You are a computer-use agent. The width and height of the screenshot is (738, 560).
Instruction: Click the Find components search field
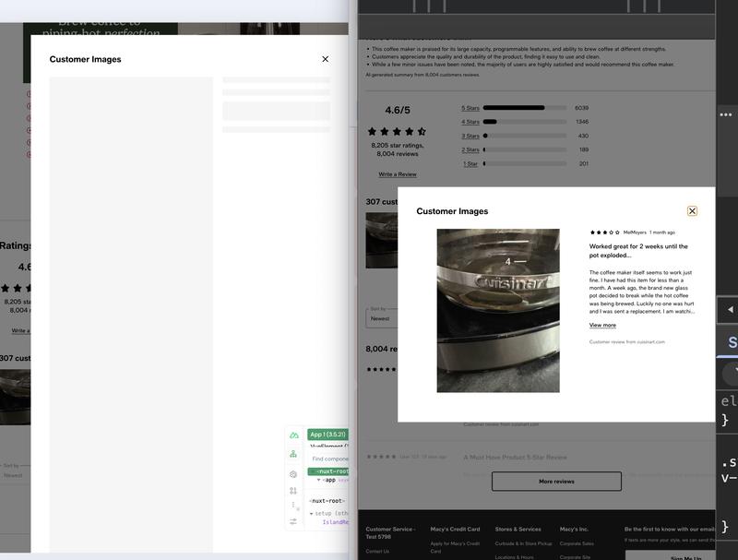coord(328,459)
